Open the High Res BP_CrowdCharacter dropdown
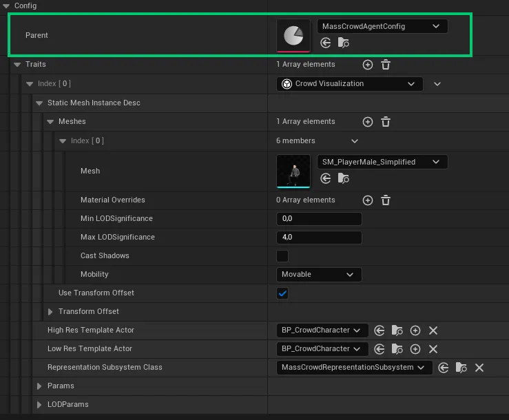 pyautogui.click(x=322, y=330)
